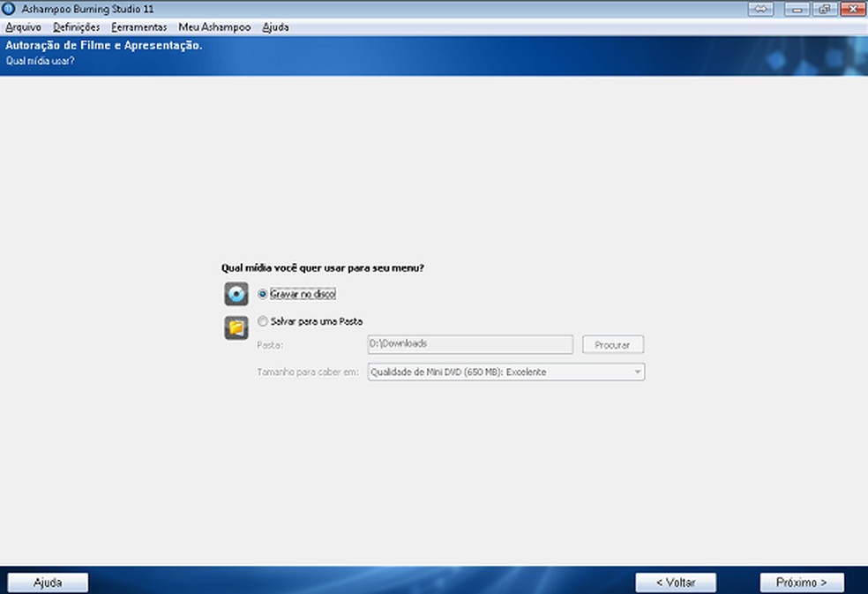Close the Ashampoo Burning Studio window

tap(852, 9)
